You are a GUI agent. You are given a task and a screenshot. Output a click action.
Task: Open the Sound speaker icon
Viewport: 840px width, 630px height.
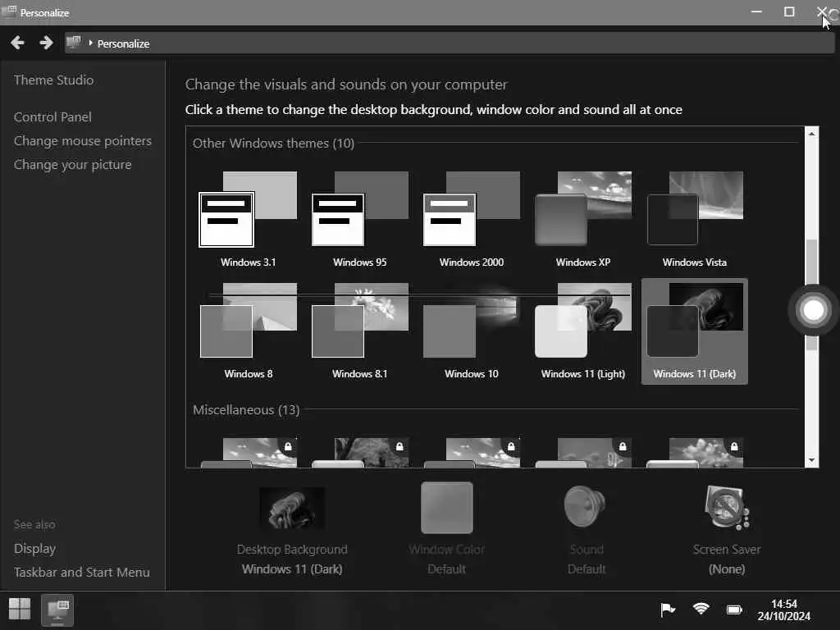(586, 508)
